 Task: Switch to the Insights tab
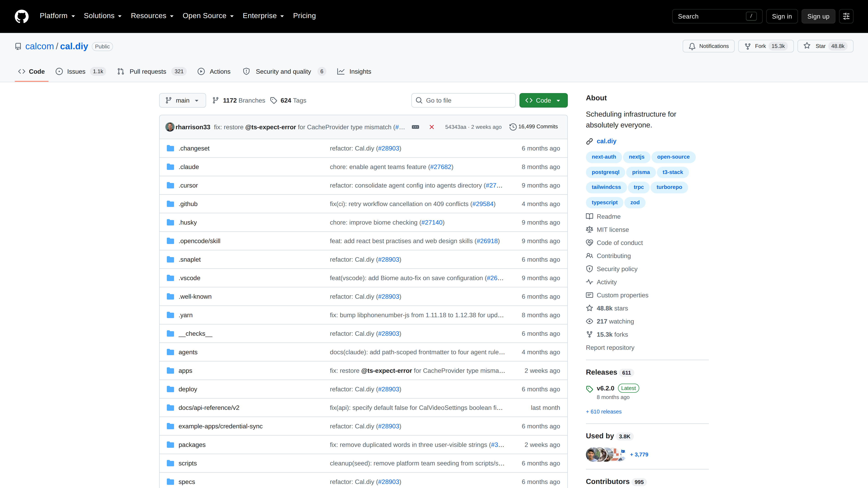pyautogui.click(x=354, y=71)
